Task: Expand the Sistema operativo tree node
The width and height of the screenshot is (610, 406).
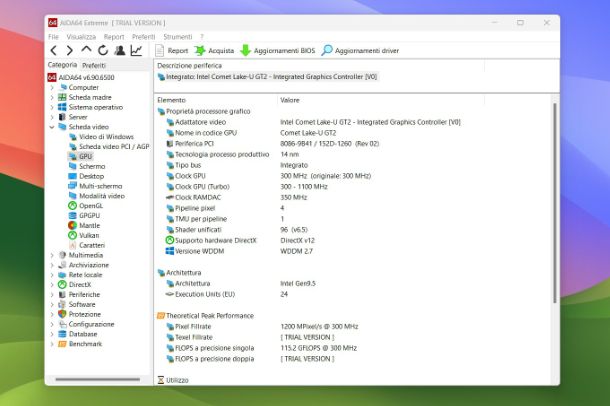Action: pos(52,107)
